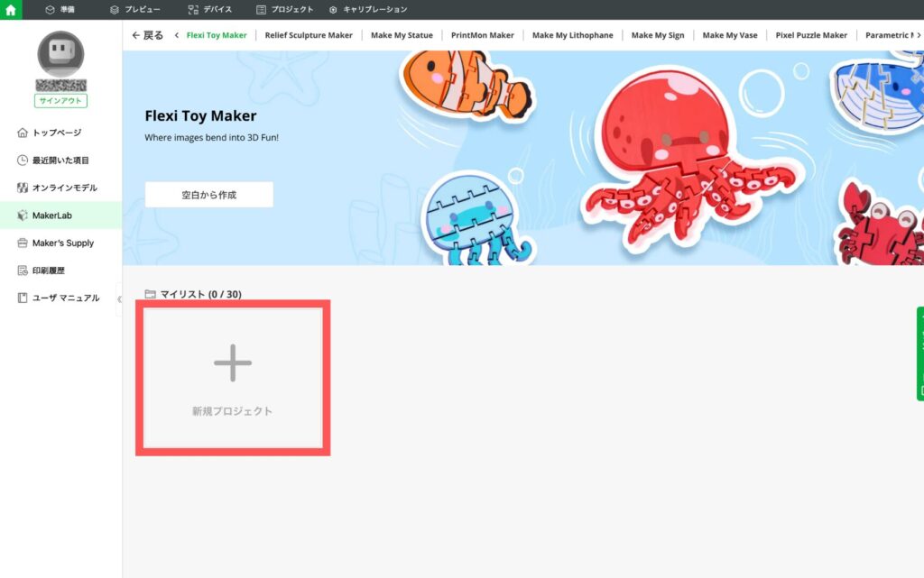Screen dimensions: 924x578
Task: Click the 戻る back button
Action: 147,35
